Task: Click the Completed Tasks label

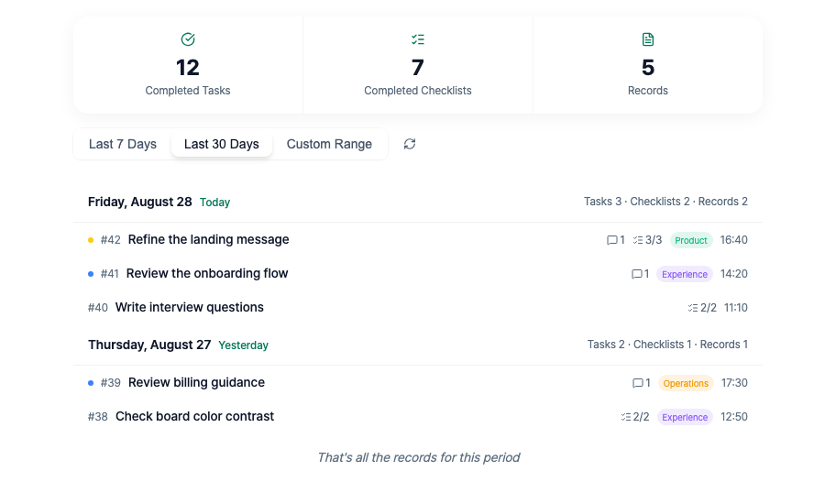Action: tap(188, 91)
